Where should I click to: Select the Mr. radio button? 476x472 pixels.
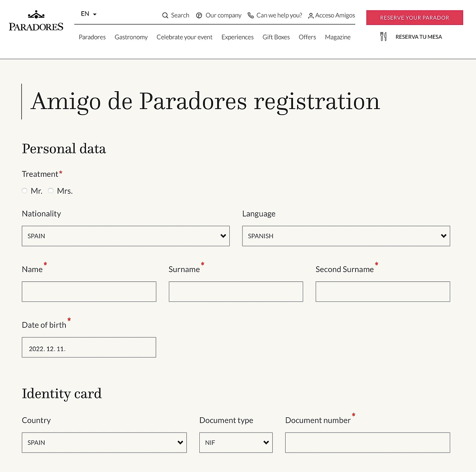click(25, 191)
